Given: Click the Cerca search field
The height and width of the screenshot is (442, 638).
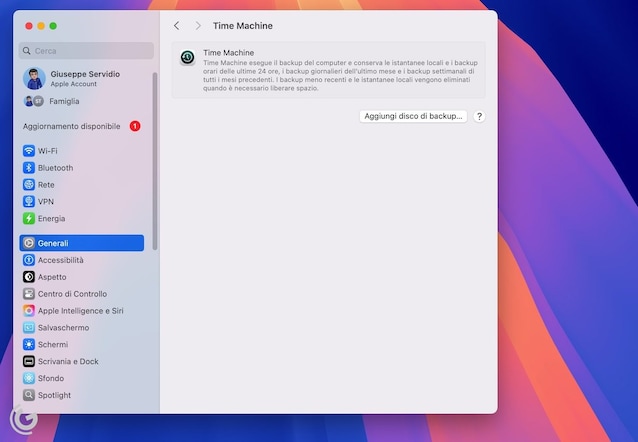Looking at the screenshot, I should [86, 50].
